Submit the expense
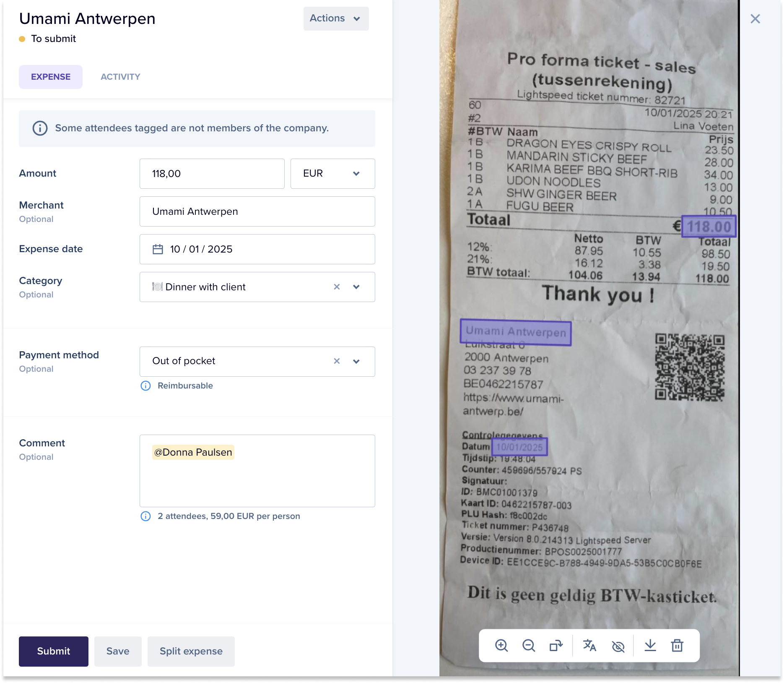This screenshot has height=683, width=784. (54, 651)
